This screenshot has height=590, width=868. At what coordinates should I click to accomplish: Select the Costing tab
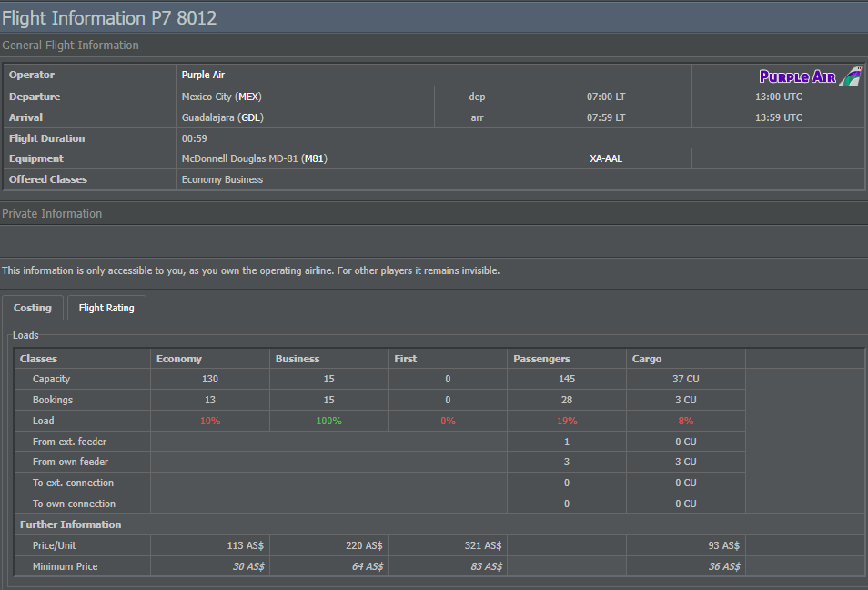coord(33,308)
